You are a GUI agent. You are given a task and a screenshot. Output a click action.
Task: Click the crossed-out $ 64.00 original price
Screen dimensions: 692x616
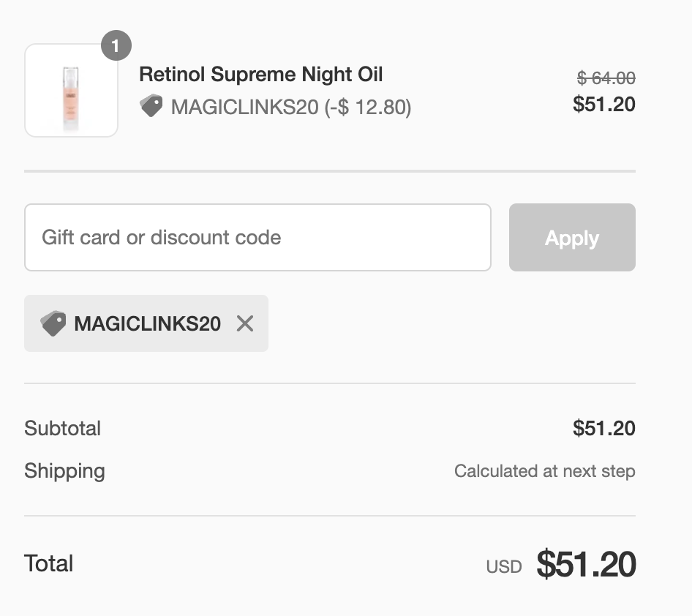tap(606, 78)
